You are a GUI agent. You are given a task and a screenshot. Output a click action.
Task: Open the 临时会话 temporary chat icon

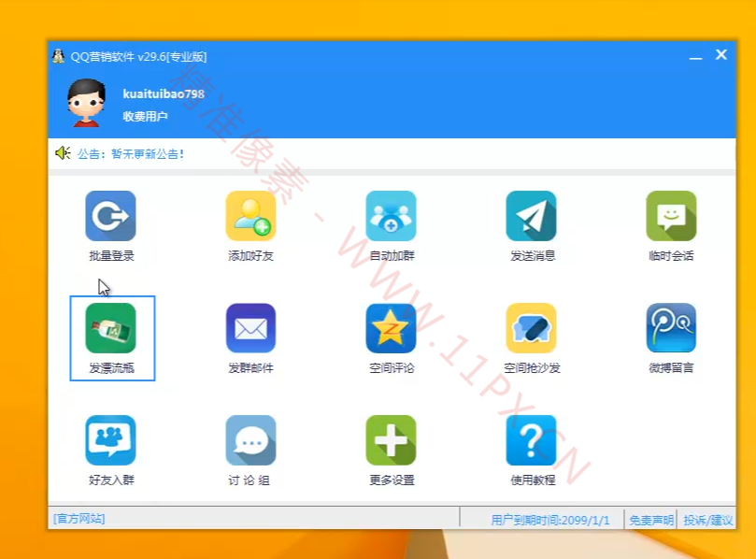coord(671,216)
